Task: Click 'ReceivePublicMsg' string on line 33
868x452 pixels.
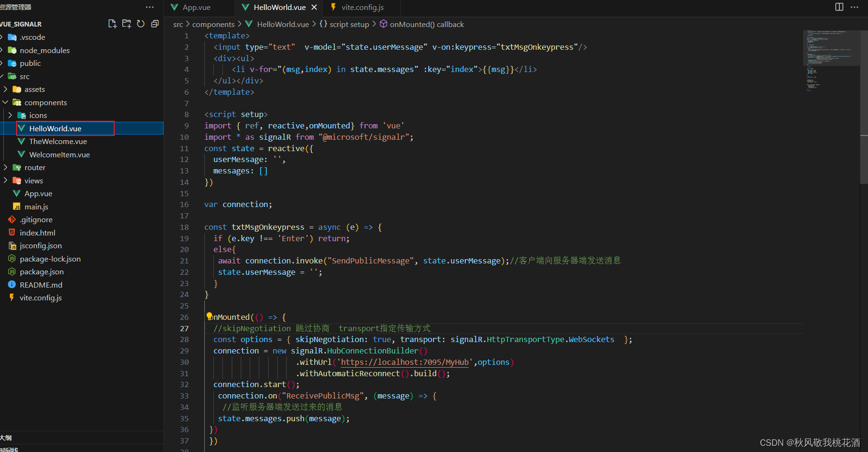Action: pos(323,396)
